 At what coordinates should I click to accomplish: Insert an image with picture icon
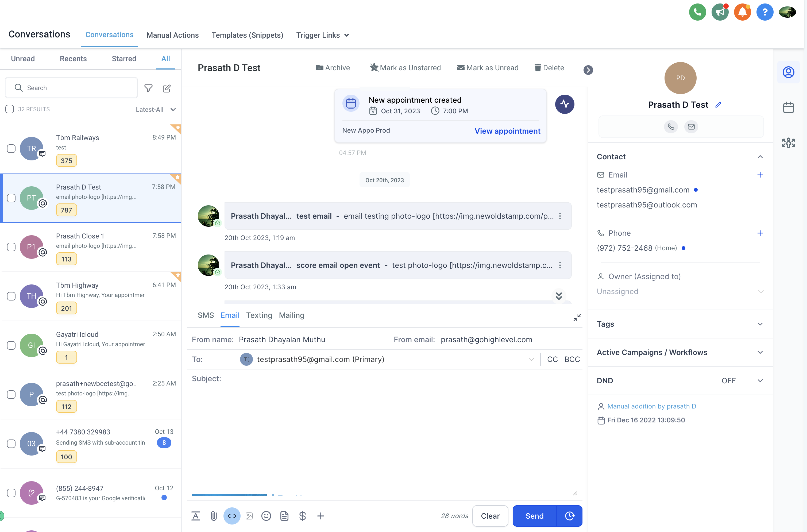(249, 516)
